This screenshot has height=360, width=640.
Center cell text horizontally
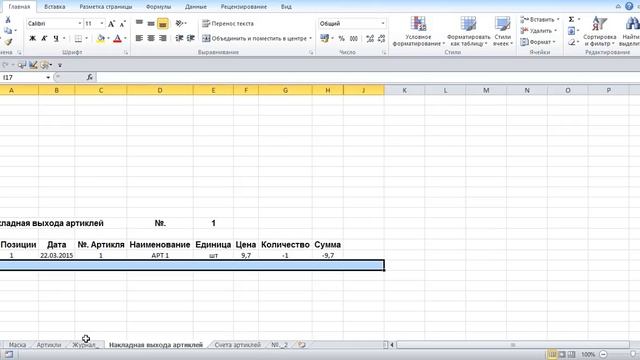151,38
